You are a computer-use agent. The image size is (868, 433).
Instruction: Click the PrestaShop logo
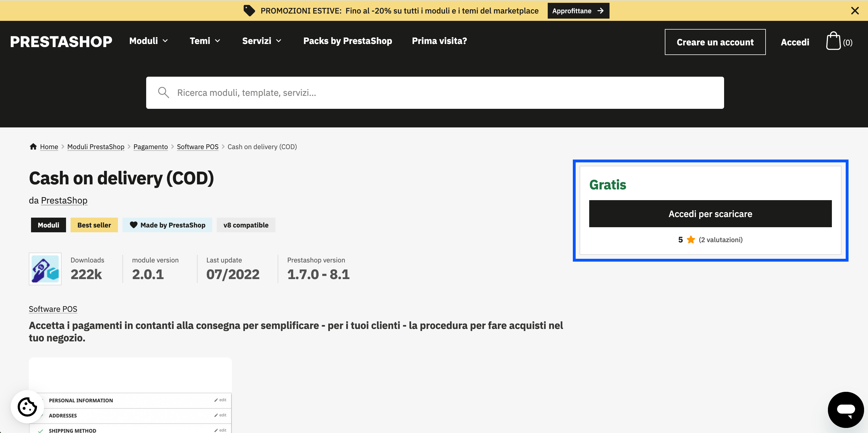(61, 42)
